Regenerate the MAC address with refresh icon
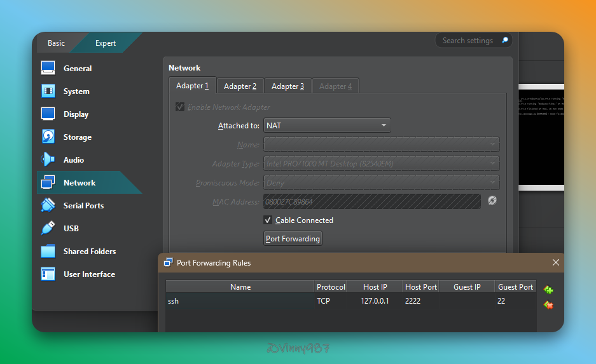Screen dimensions: 596x364 point(492,201)
